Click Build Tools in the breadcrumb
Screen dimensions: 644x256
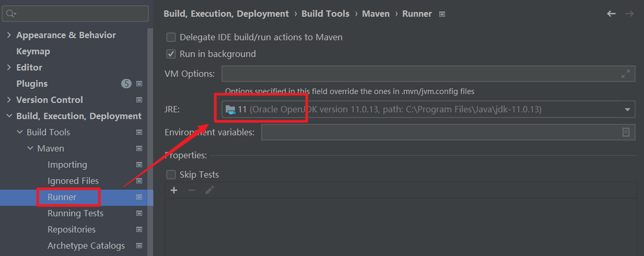click(x=325, y=14)
